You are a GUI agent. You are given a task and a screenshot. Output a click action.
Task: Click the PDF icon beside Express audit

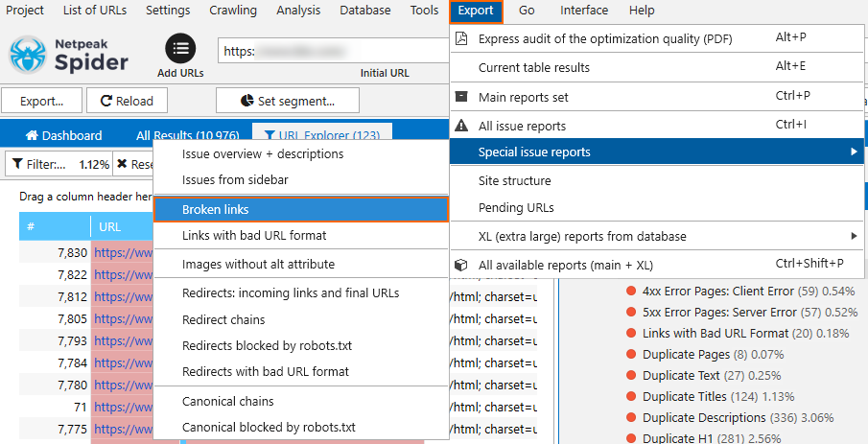click(x=461, y=38)
